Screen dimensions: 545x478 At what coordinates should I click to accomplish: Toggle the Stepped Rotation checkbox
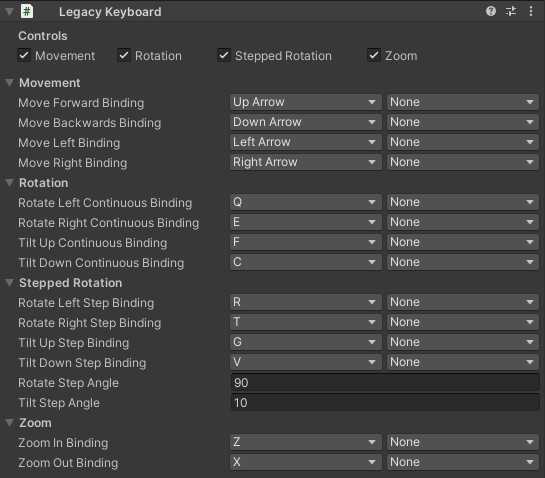pos(224,55)
